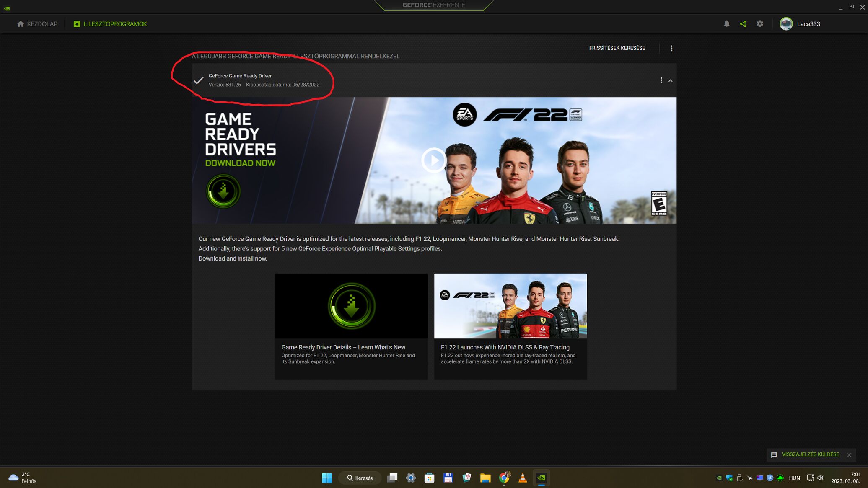Click the Keresés taskbar search box
The height and width of the screenshot is (488, 868).
click(x=360, y=478)
